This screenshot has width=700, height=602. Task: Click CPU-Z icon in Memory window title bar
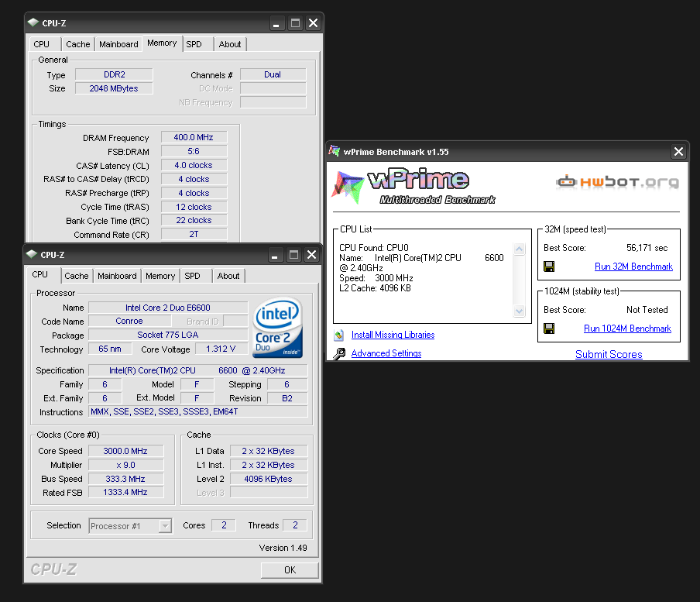point(33,22)
